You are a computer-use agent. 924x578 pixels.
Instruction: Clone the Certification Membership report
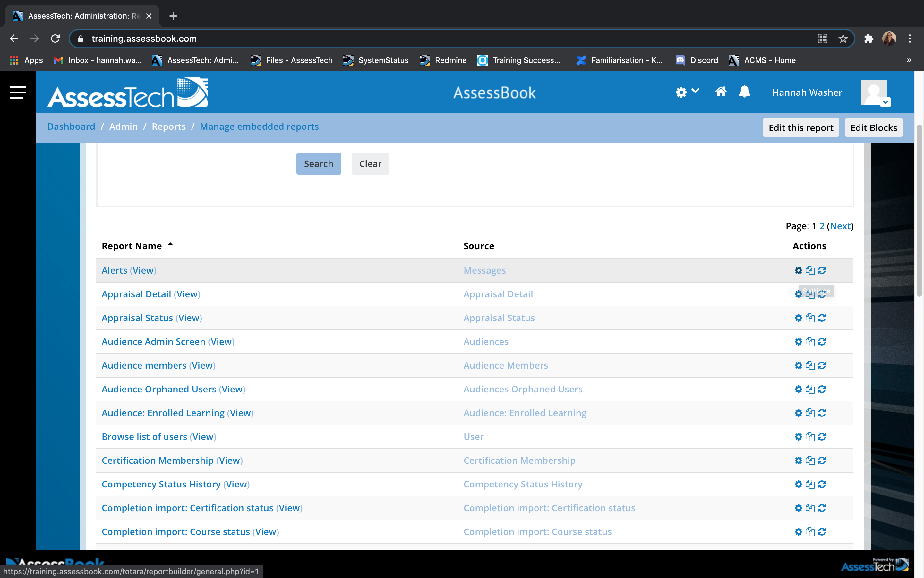coord(810,460)
